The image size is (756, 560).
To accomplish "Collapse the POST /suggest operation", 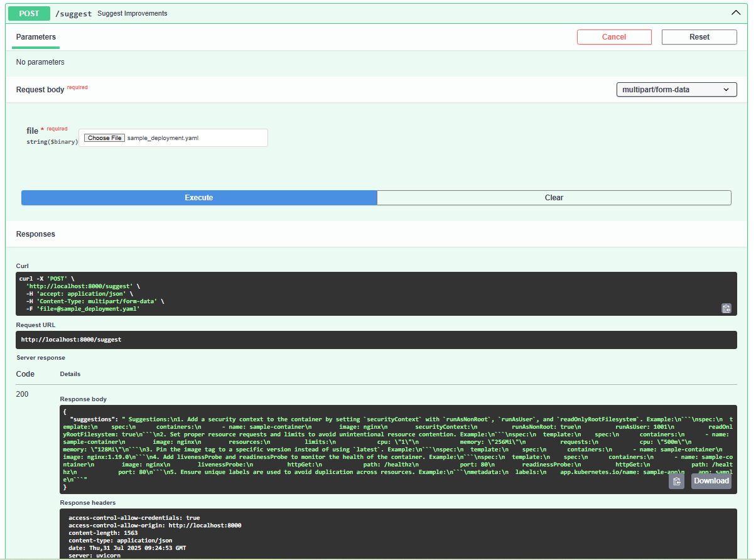I will click(x=736, y=13).
